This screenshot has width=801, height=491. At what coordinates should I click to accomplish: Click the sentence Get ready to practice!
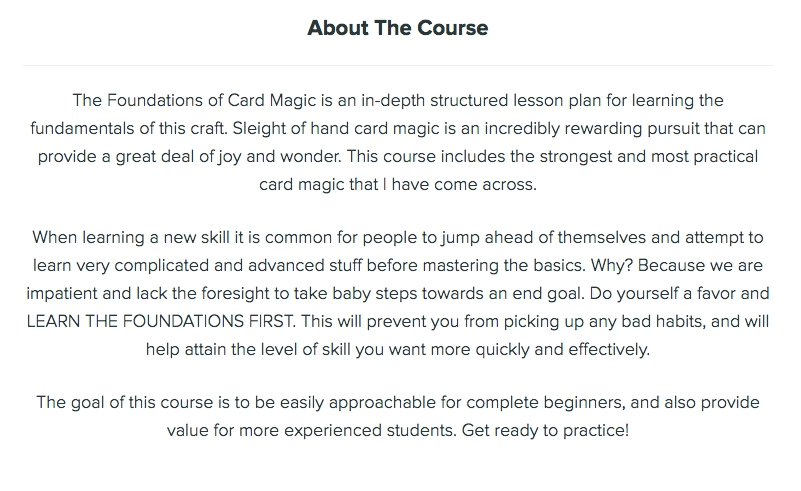pos(545,430)
